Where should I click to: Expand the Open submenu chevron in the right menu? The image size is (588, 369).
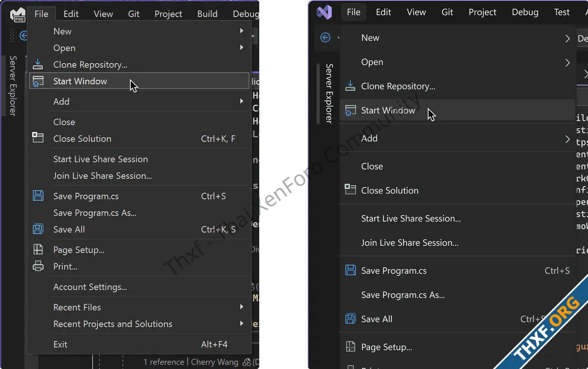(x=567, y=62)
